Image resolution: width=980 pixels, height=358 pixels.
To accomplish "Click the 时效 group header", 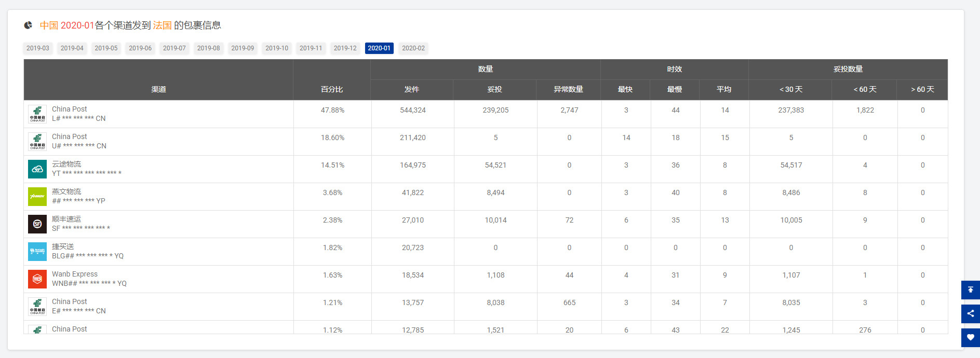I will pyautogui.click(x=675, y=69).
